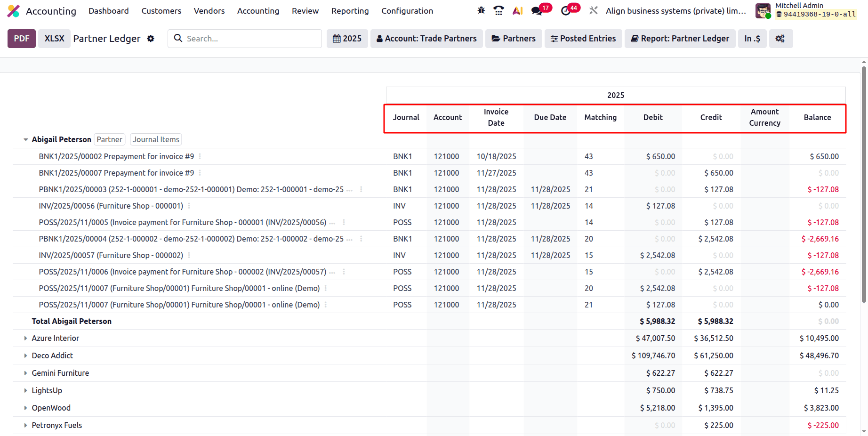Open the Configuration menu

(407, 11)
